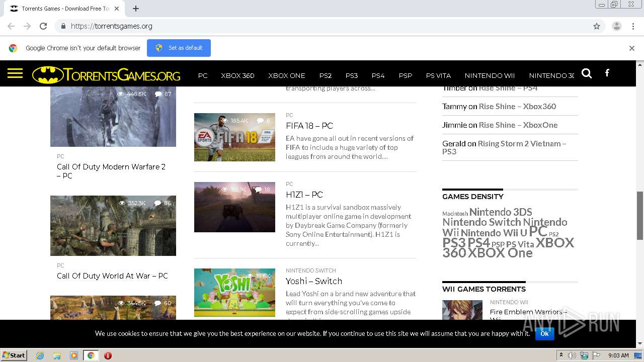Open H1Z1 – PC article

(x=304, y=195)
